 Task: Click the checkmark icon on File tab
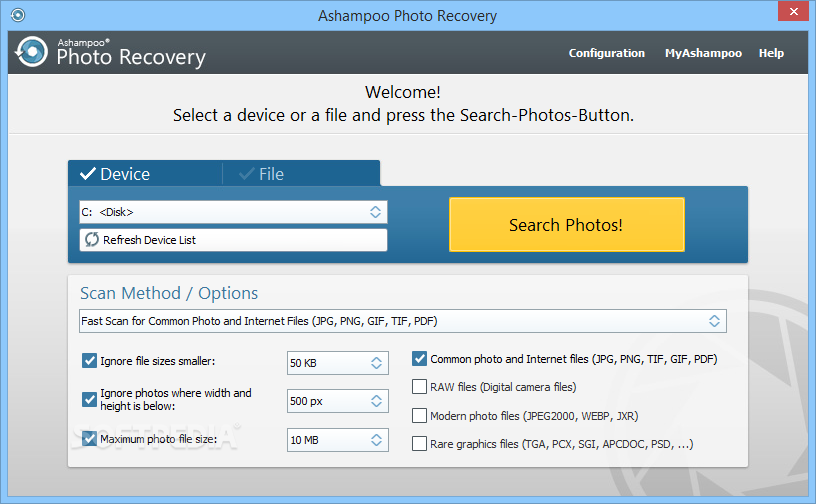point(247,173)
